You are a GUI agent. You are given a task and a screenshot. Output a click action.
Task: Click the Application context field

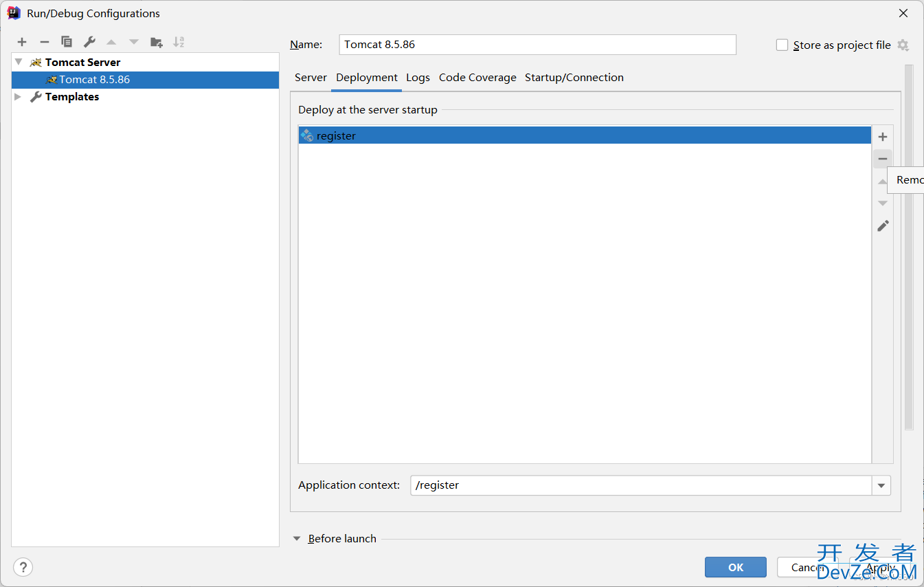tap(642, 485)
